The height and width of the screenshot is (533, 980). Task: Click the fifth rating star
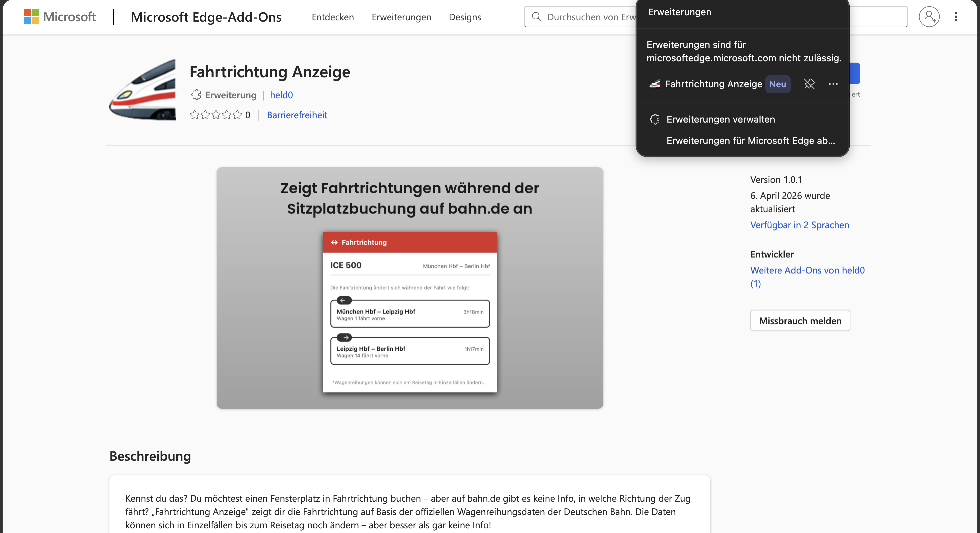point(237,115)
